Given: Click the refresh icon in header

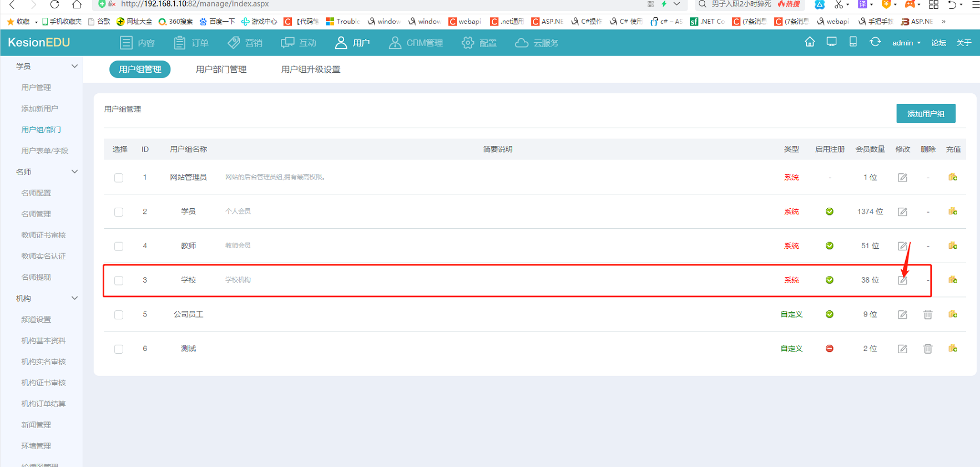Looking at the screenshot, I should point(875,42).
